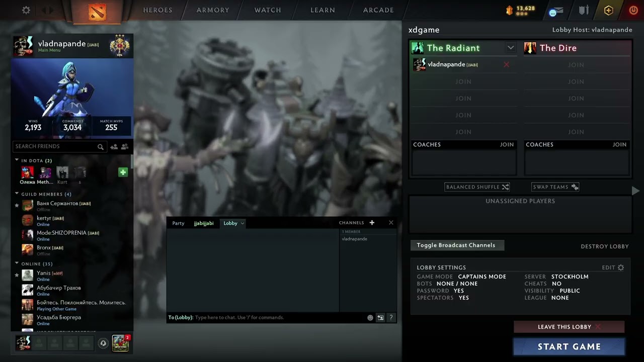Open the Dota Plus hexagon icon
Viewport: 644px width, 362px height.
(608, 10)
